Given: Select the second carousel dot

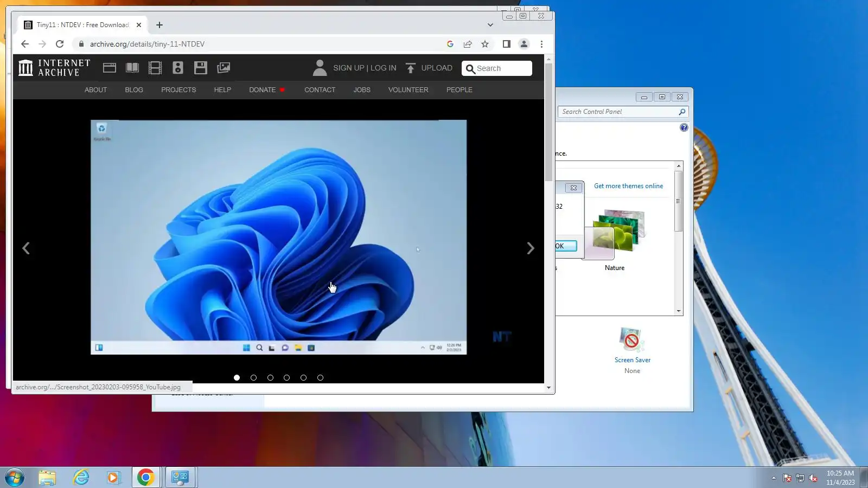Looking at the screenshot, I should click(x=253, y=378).
